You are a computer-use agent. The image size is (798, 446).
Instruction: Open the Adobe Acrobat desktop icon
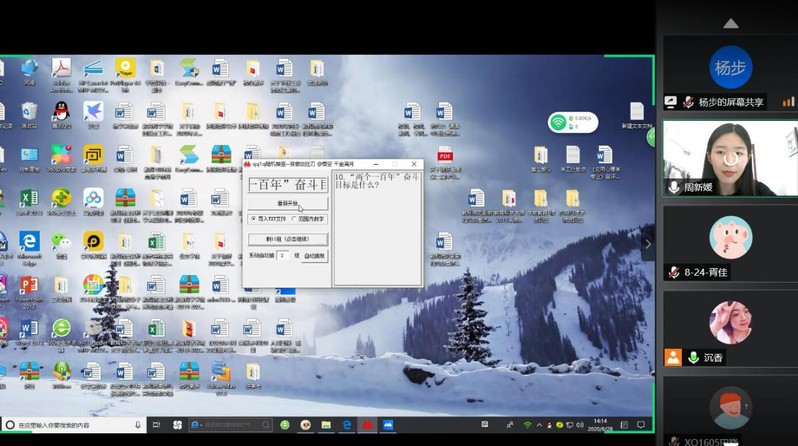coord(61,70)
